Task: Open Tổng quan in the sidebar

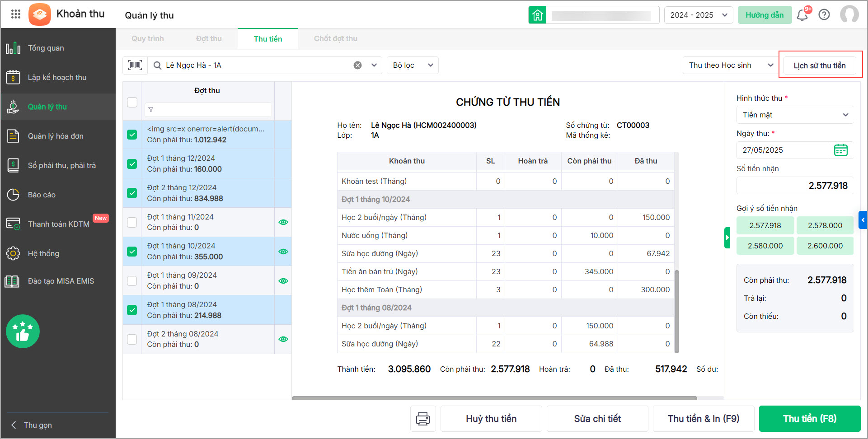Action: point(58,48)
